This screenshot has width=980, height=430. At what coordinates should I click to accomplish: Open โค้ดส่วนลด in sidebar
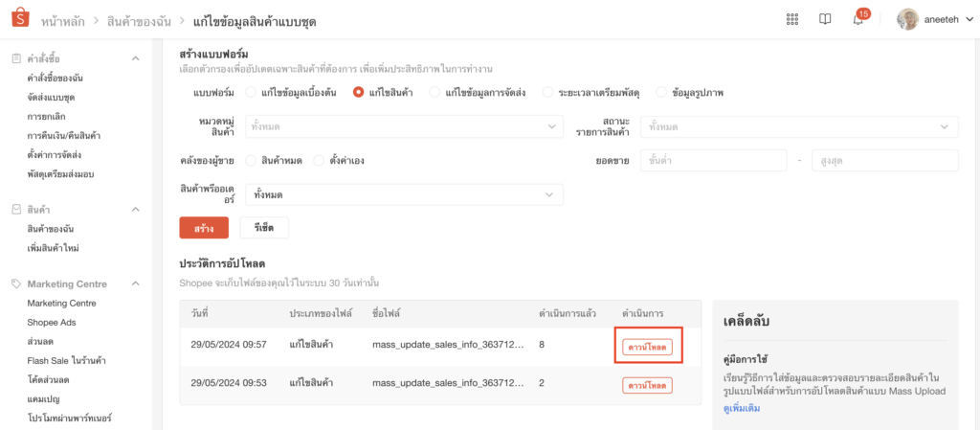pyautogui.click(x=48, y=379)
